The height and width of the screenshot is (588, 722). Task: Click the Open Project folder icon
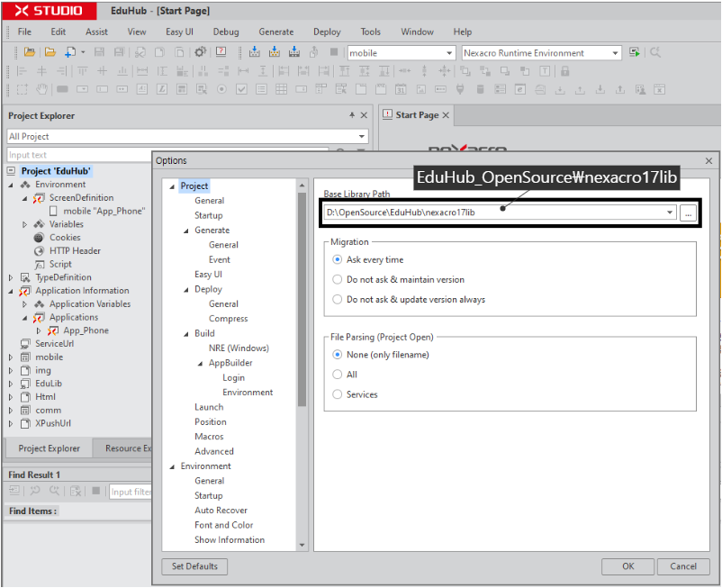point(30,52)
